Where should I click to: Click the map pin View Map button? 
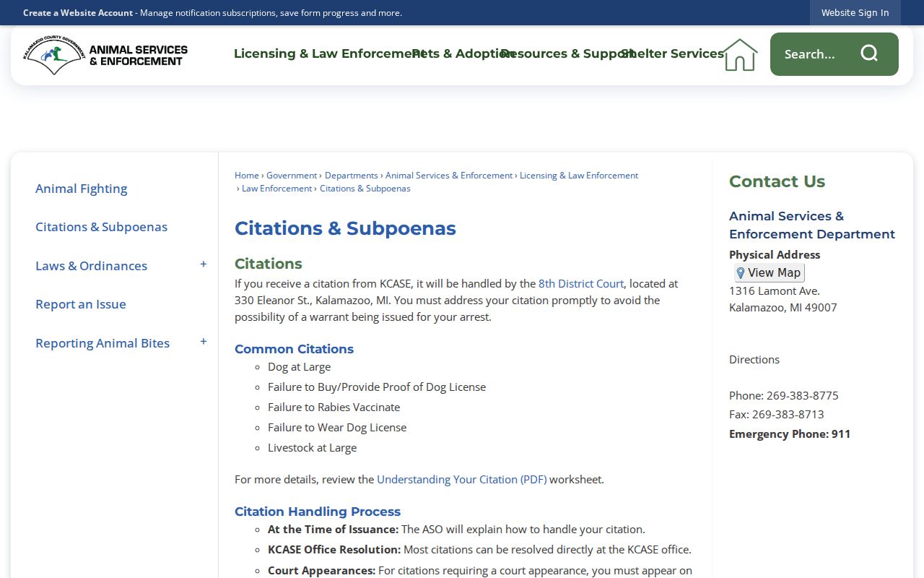point(769,272)
